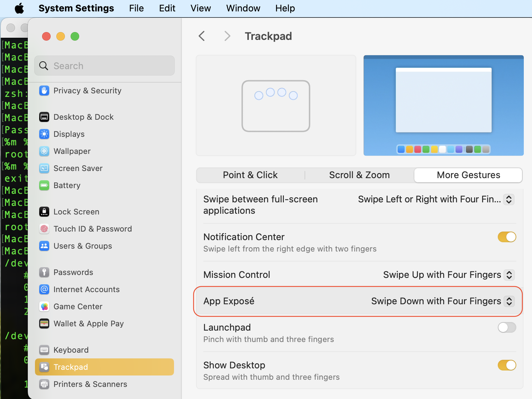532x399 pixels.
Task: Click the Game Center bubbles icon
Action: click(44, 306)
